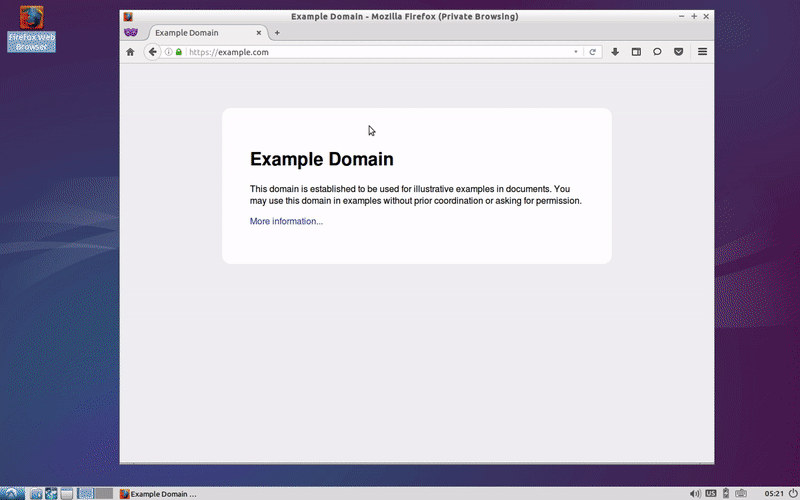This screenshot has width=800, height=500.
Task: Go to Firefox home page via house icon
Action: [x=130, y=52]
